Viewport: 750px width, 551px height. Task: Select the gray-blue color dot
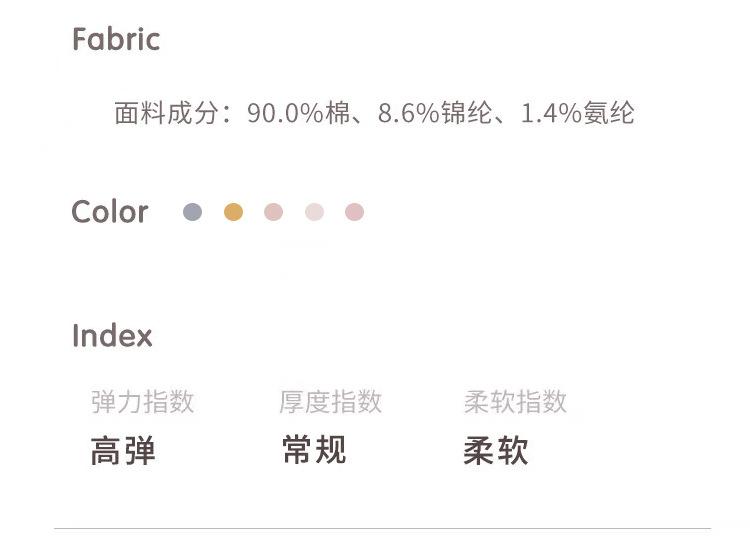(x=193, y=212)
